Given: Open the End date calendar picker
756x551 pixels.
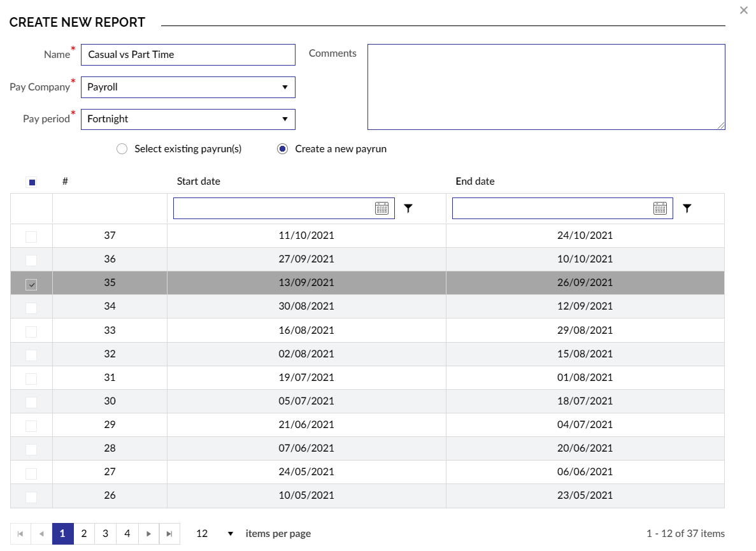Looking at the screenshot, I should 660,208.
